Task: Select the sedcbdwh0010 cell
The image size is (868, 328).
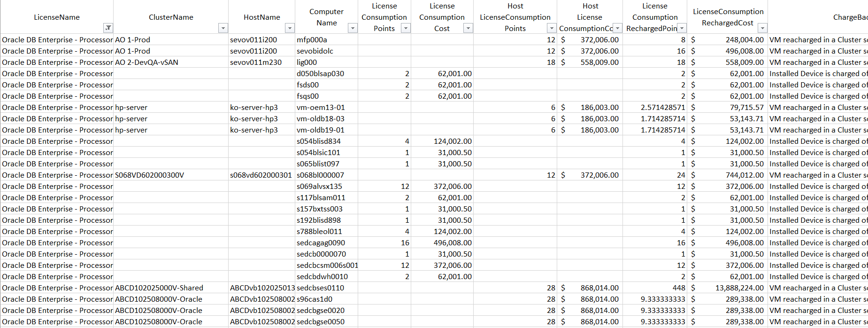Action: (x=326, y=277)
